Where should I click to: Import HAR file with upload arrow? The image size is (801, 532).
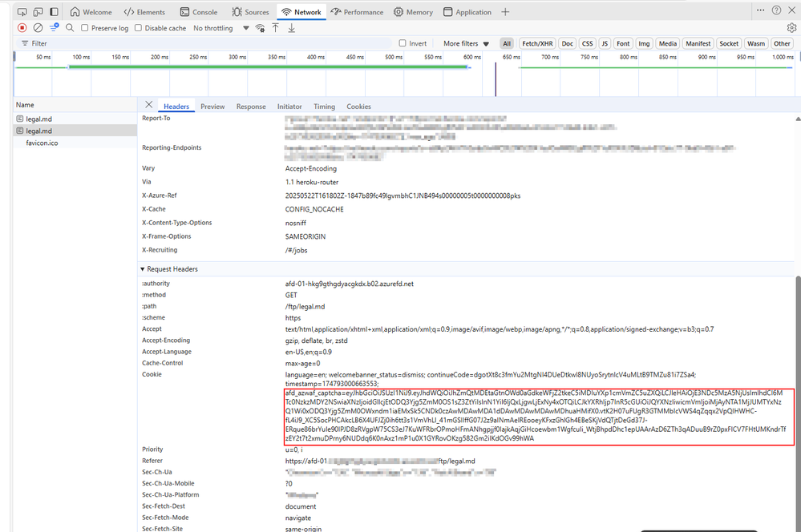(x=275, y=28)
